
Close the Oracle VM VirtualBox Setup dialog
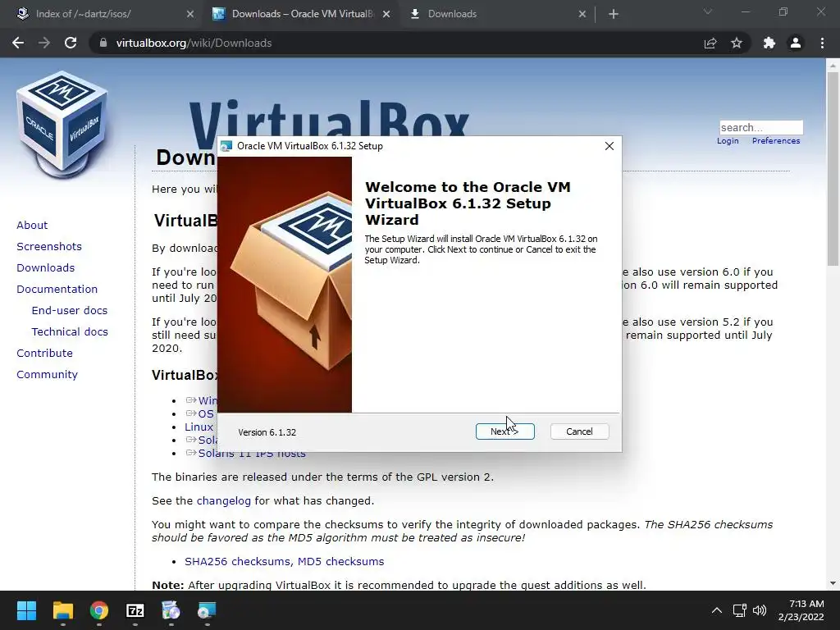609,146
